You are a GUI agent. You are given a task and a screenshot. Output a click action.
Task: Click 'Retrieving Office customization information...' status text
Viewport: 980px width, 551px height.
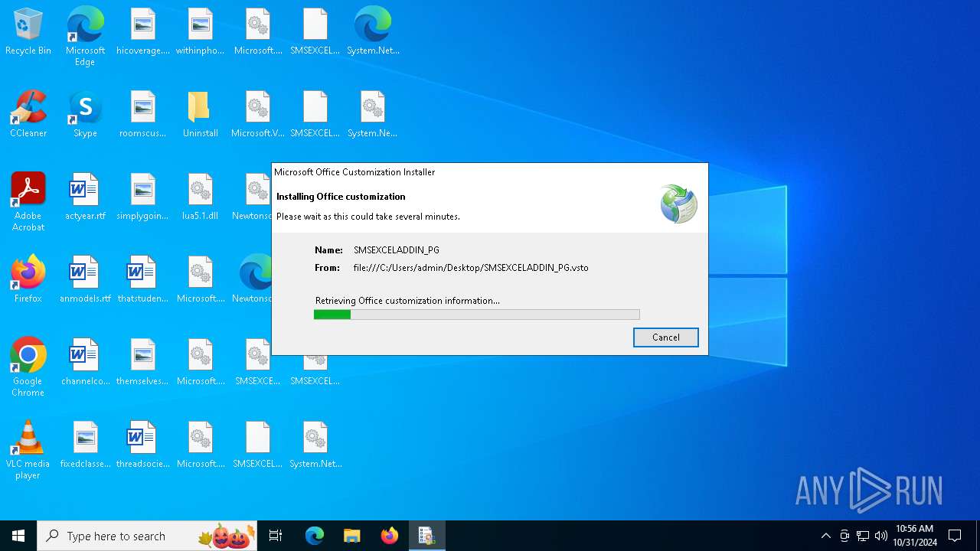pos(407,301)
